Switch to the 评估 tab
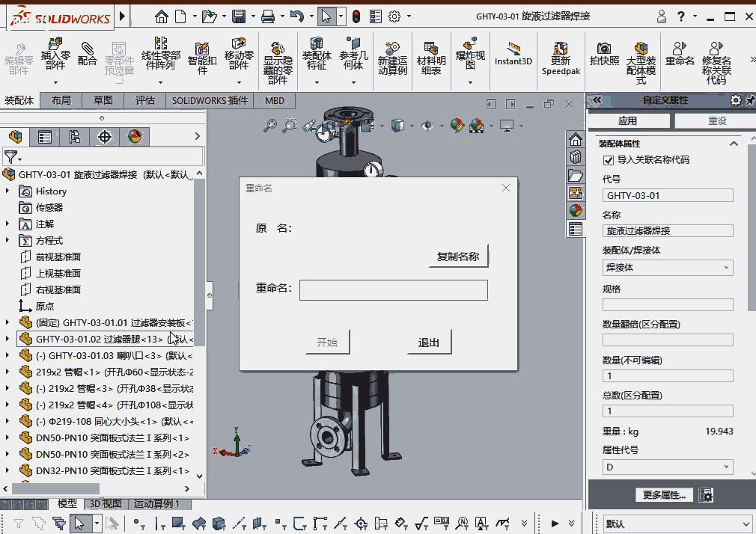Viewport: 756px width, 534px height. (144, 101)
